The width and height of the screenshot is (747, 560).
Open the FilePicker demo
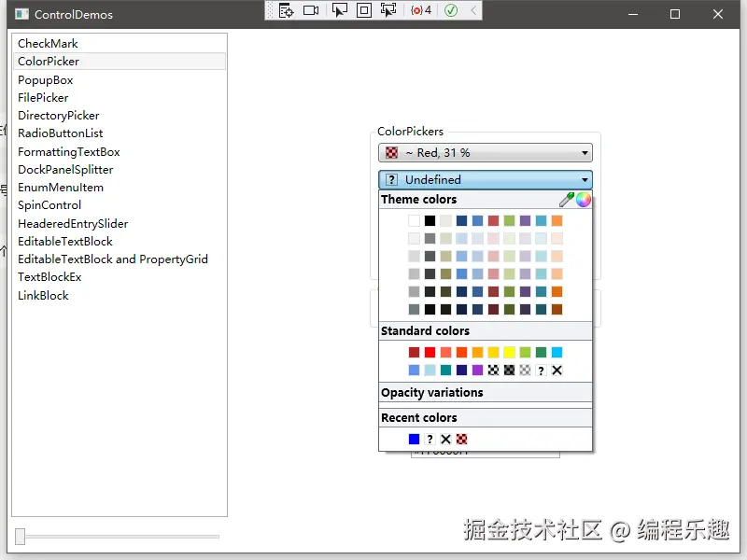120,98
